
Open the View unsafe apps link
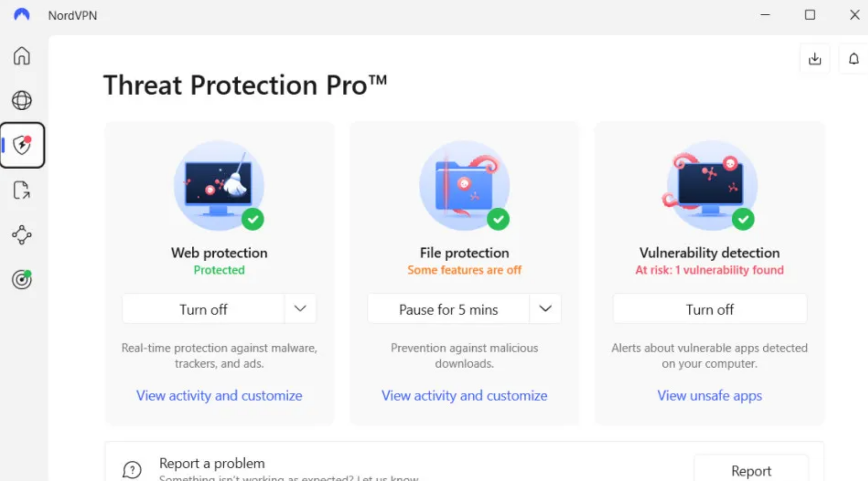(710, 395)
